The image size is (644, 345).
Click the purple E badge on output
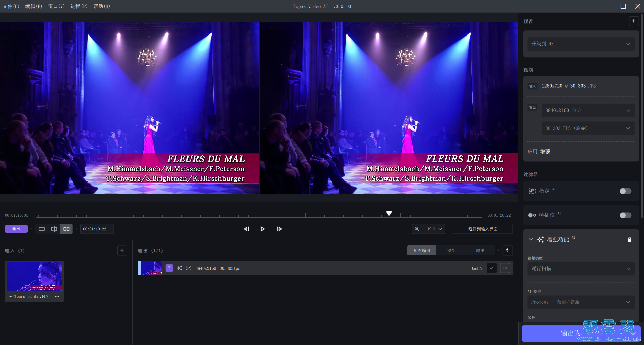pos(169,268)
